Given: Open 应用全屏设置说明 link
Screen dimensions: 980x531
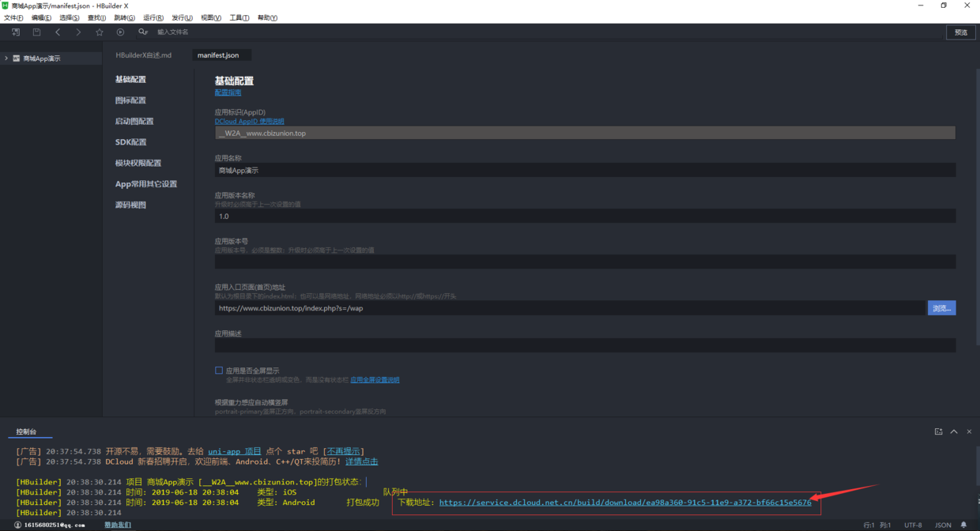Looking at the screenshot, I should (x=375, y=380).
